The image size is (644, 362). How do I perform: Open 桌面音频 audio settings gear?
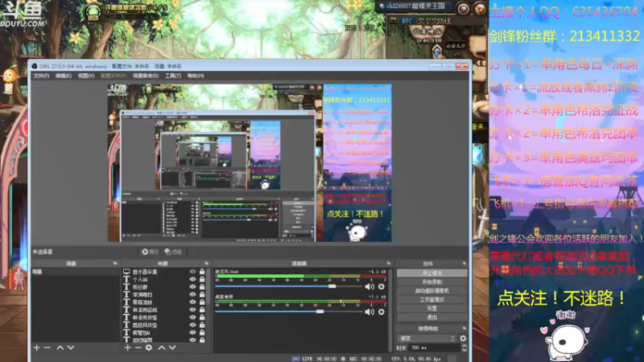381,311
